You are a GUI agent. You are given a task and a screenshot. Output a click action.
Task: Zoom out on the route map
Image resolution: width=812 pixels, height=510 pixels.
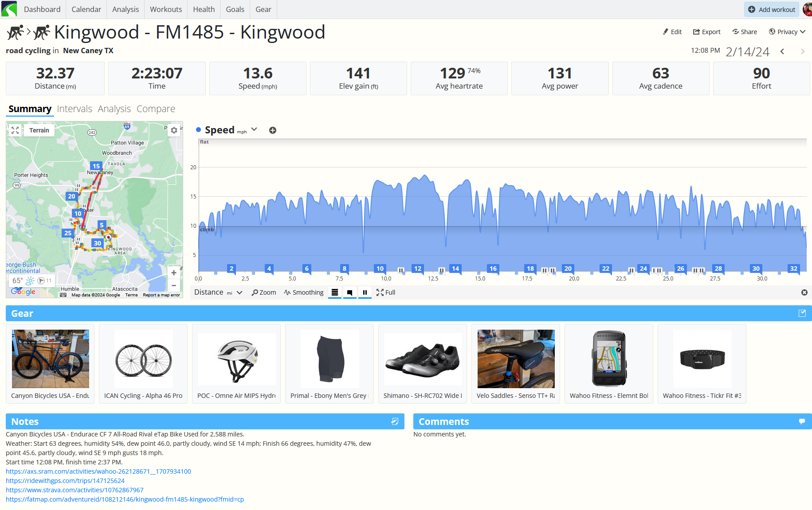(174, 286)
